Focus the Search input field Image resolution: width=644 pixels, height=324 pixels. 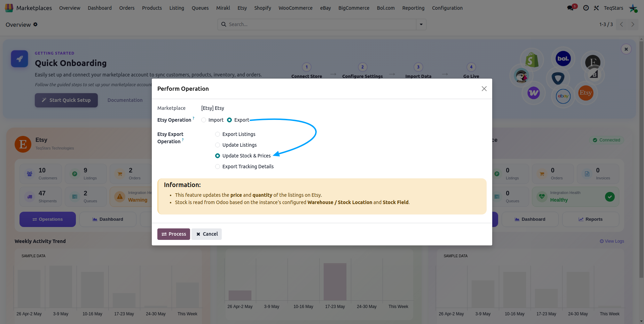pos(321,24)
